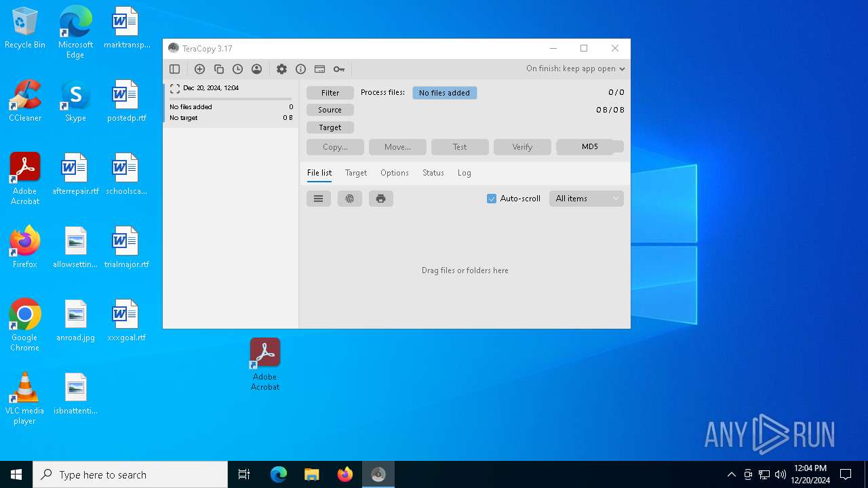This screenshot has height=488, width=868.
Task: Toggle the TeraCopy sidebar panel icon
Action: point(174,69)
